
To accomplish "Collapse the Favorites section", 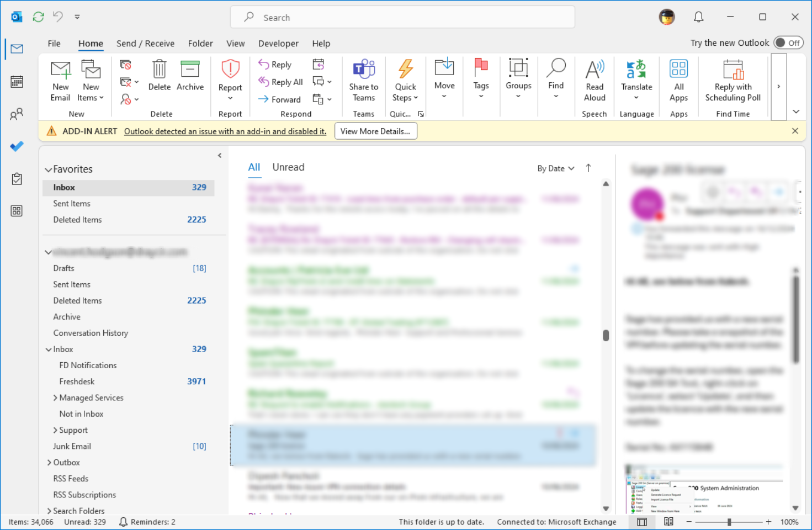I will tap(49, 169).
